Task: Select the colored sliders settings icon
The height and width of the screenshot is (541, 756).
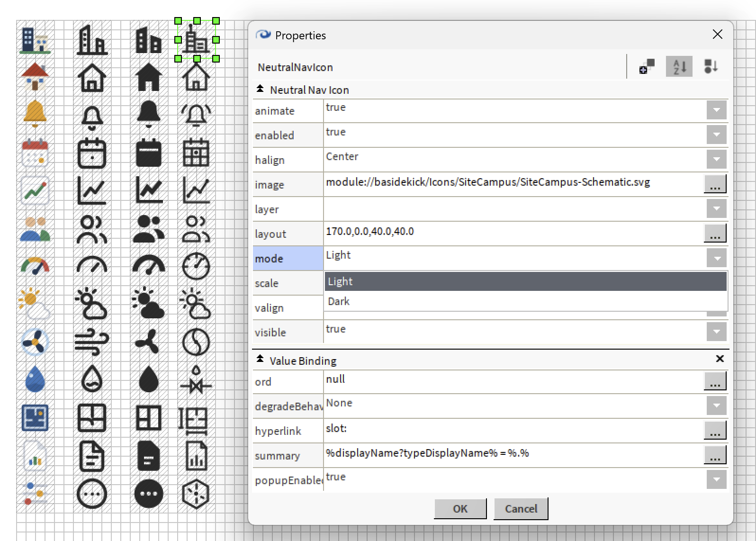Action: (x=35, y=493)
